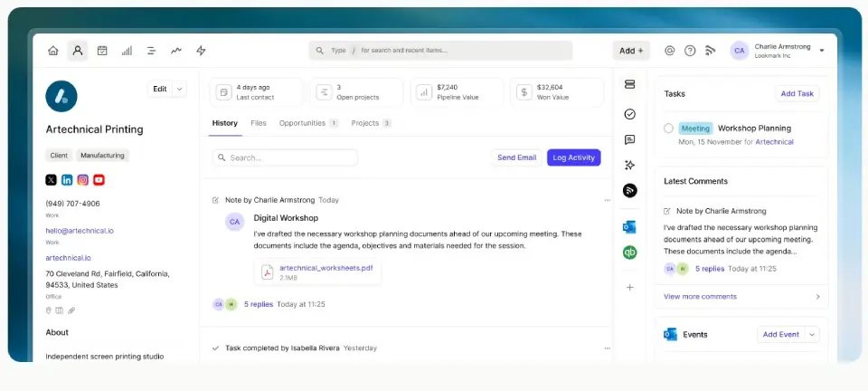Switch to the Files tab
This screenshot has height=391, width=868.
click(259, 123)
